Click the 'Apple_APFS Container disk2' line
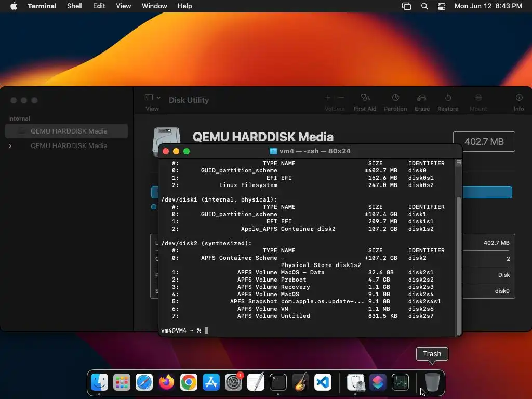532x399 pixels. [x=303, y=229]
